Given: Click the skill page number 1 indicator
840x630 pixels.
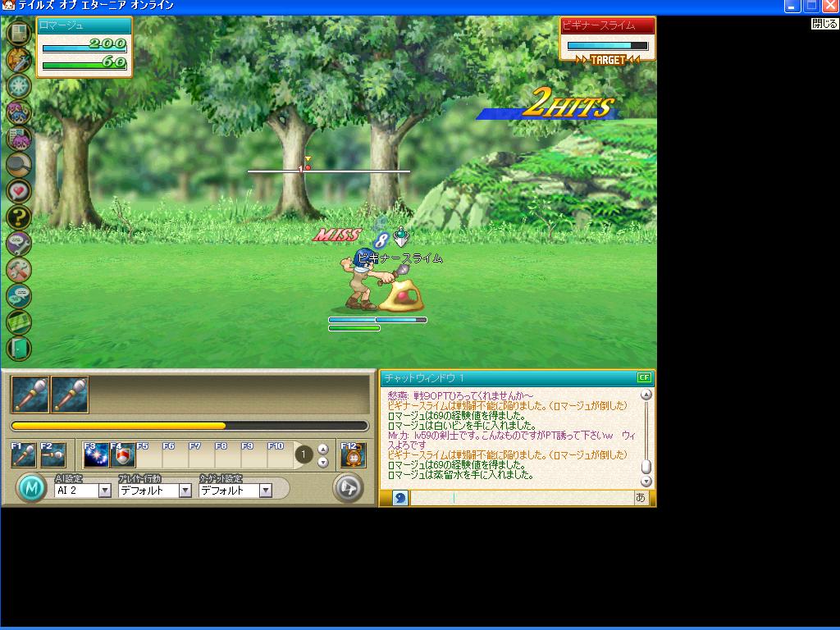Looking at the screenshot, I should [304, 454].
